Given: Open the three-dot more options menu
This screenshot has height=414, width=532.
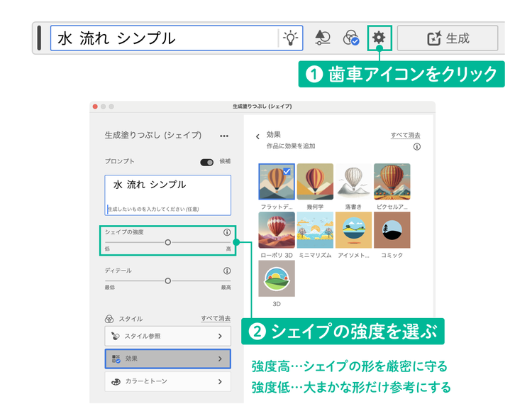Looking at the screenshot, I should coord(224,136).
